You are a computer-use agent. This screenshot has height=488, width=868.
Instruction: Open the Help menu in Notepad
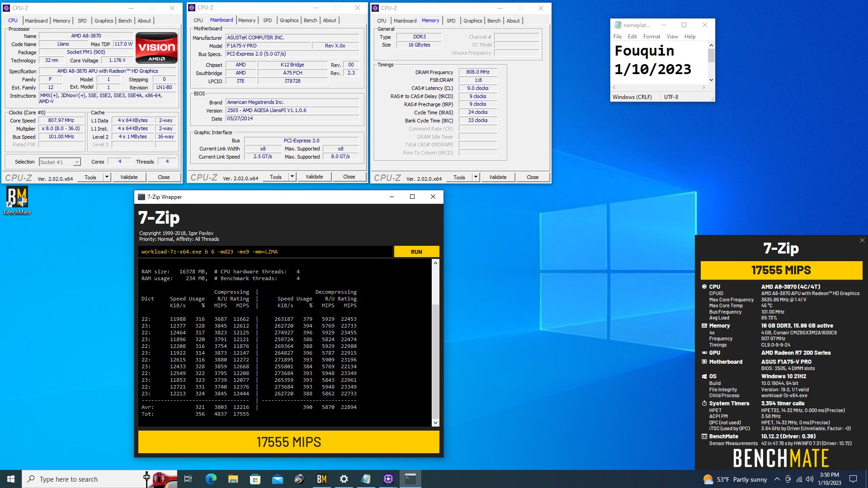[690, 37]
